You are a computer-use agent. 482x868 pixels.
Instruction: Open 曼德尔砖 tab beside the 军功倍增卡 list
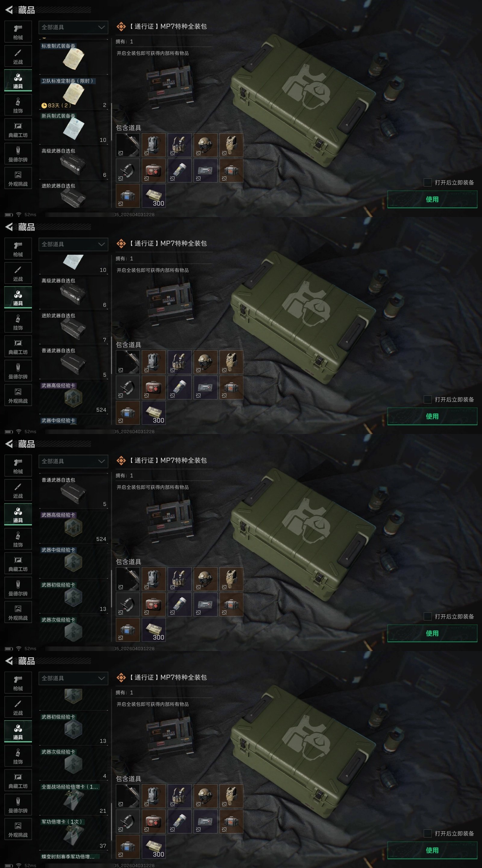[18, 805]
